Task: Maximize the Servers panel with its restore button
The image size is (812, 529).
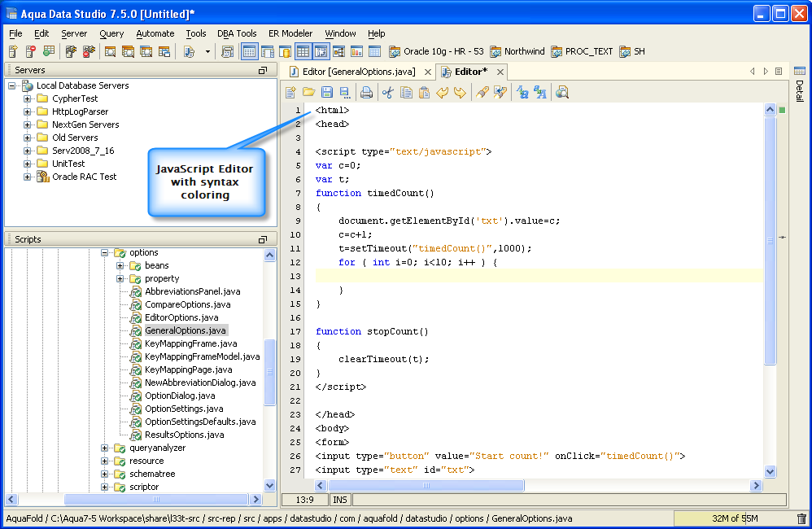Action: point(263,71)
